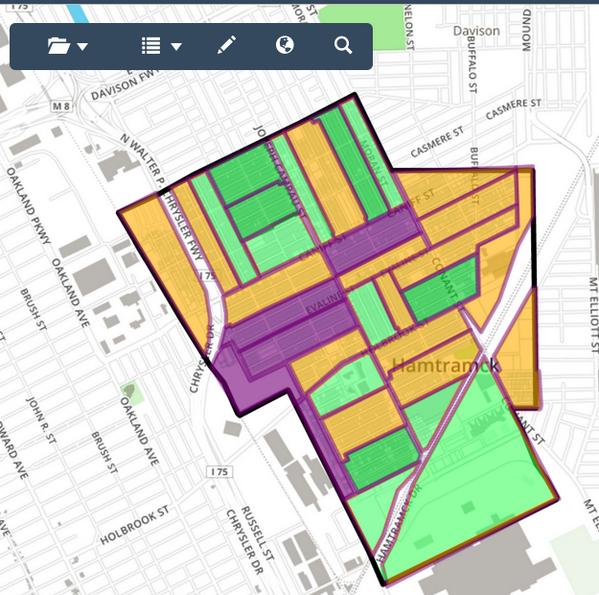Click the M 8 highway shield

pyautogui.click(x=62, y=106)
